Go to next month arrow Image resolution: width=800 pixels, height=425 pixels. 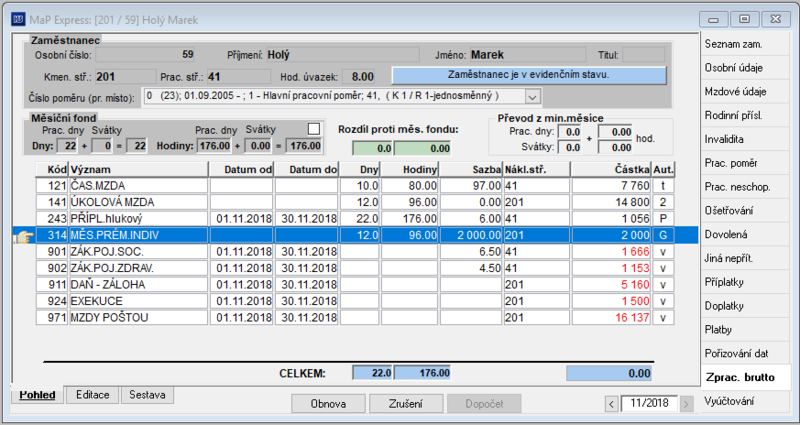686,404
